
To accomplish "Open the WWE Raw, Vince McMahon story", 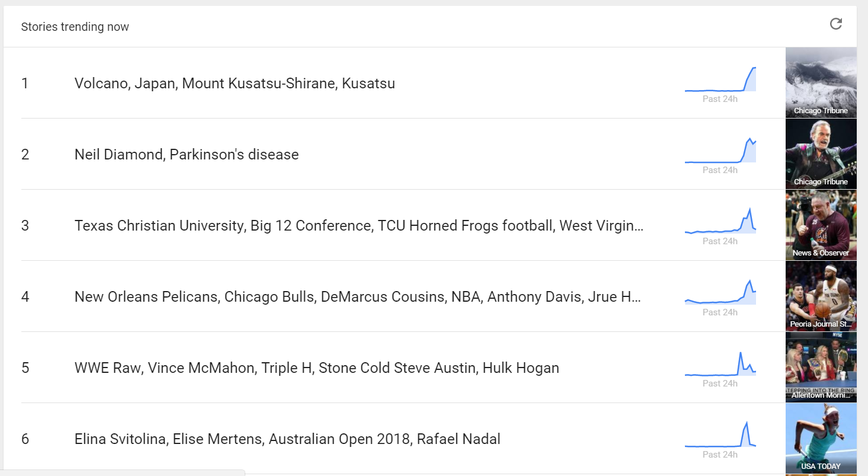I will point(316,368).
